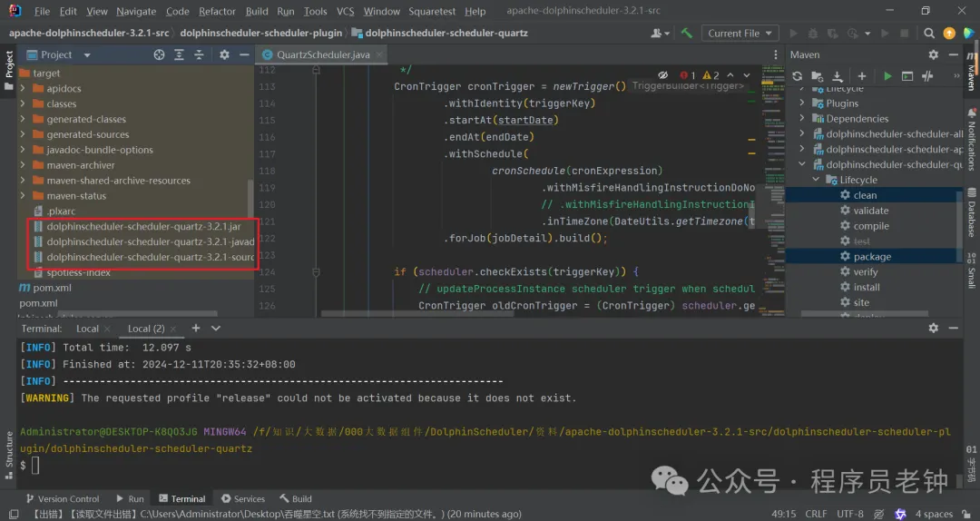The image size is (980, 521).
Task: Open editor tabs more options menu
Action: [x=775, y=55]
